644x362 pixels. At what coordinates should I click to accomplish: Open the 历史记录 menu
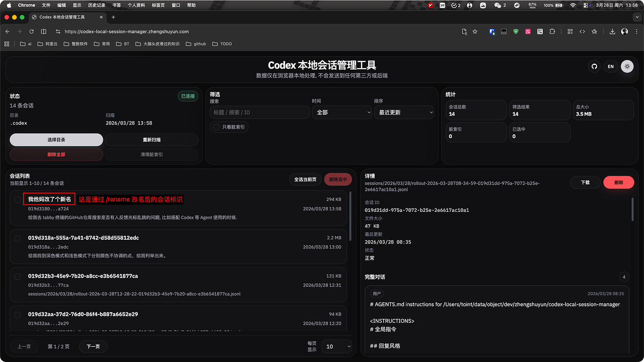click(97, 5)
